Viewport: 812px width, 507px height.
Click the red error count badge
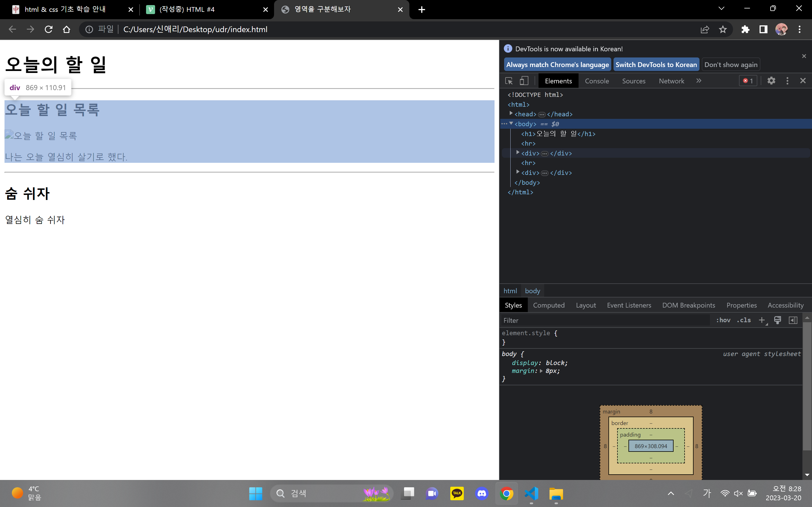[x=748, y=81]
